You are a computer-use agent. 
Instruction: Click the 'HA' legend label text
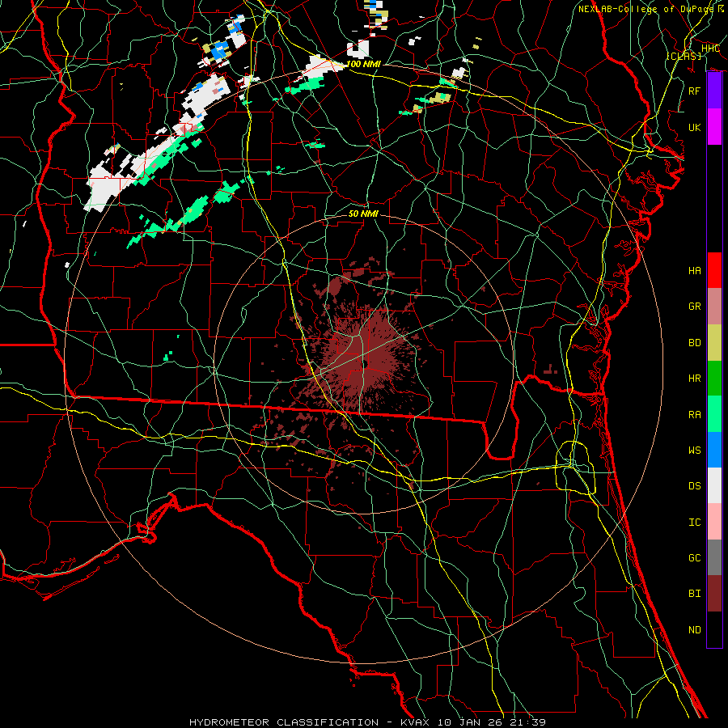point(695,271)
